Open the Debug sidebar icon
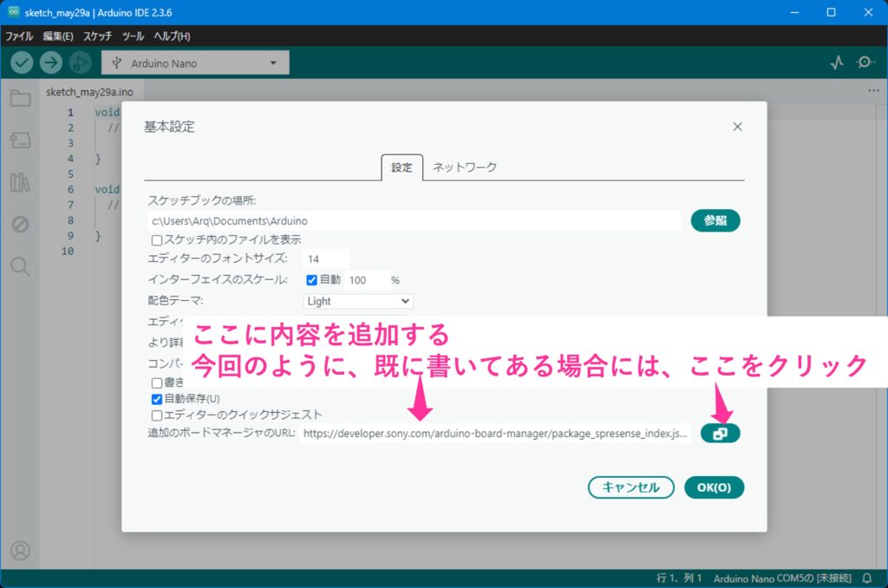888x588 pixels. tap(21, 225)
